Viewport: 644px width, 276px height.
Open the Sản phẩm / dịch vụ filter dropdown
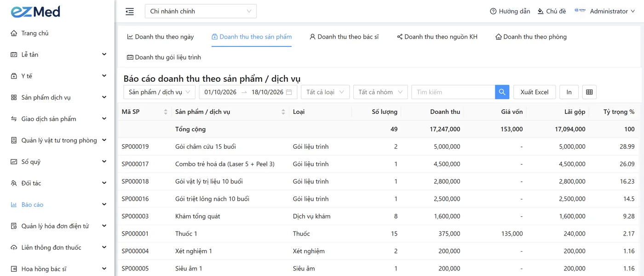(x=160, y=92)
